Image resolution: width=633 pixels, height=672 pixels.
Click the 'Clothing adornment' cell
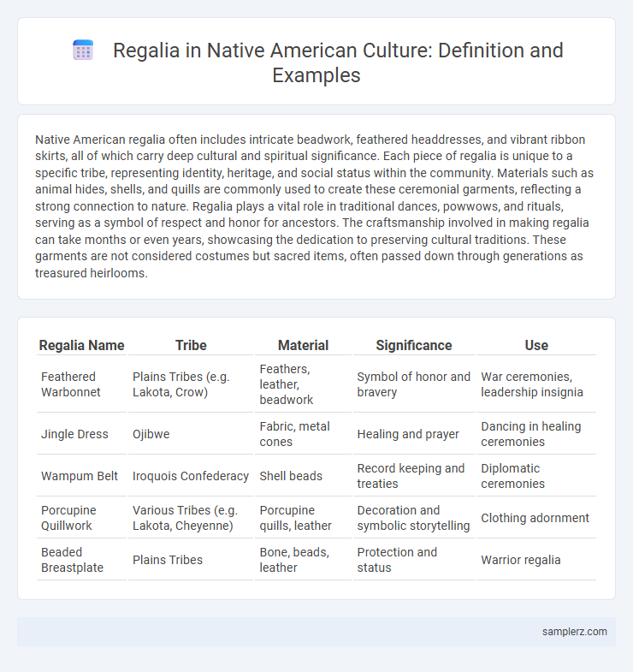(x=536, y=518)
